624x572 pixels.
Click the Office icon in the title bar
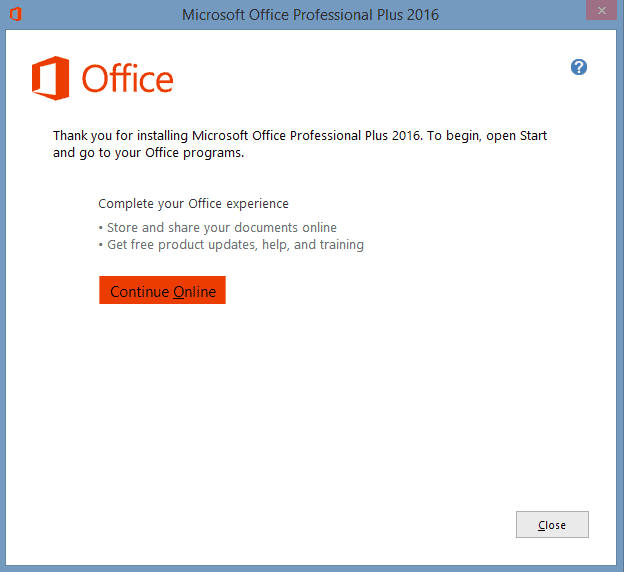tap(16, 14)
